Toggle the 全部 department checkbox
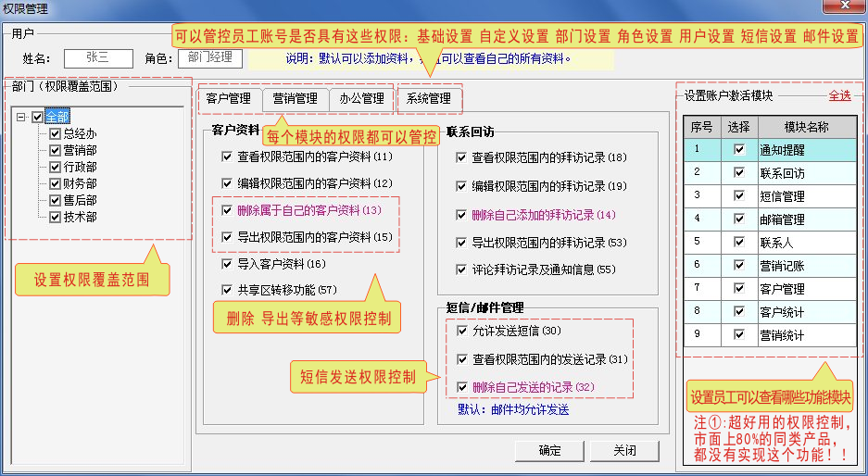Screen dimensions: 868x476 (x=38, y=117)
